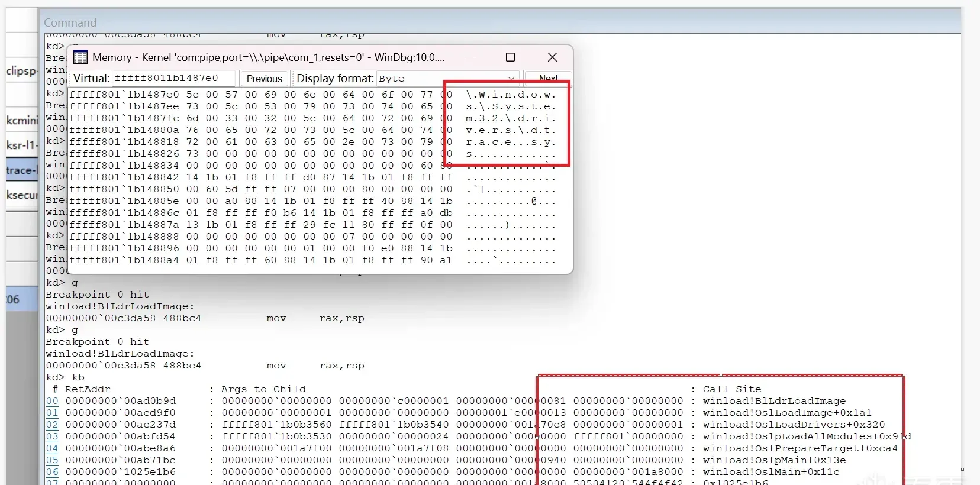
Task: Select the highlighted trace-l item
Action: tap(22, 170)
